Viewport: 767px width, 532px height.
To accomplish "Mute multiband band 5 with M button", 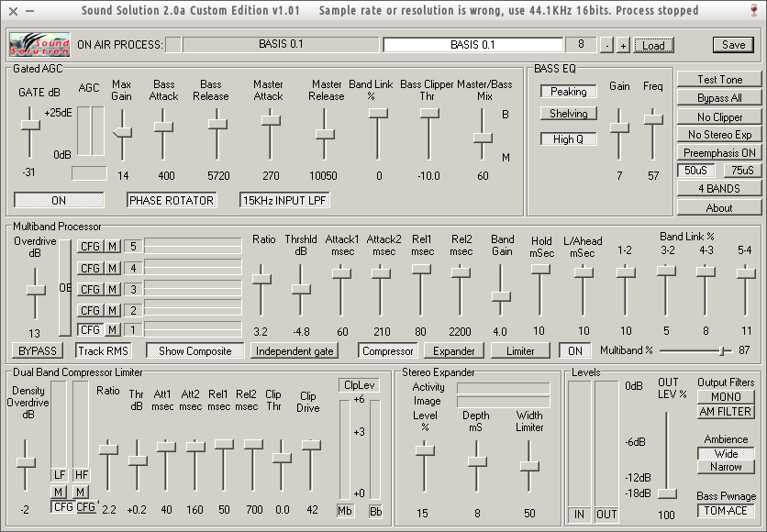I will (x=113, y=247).
